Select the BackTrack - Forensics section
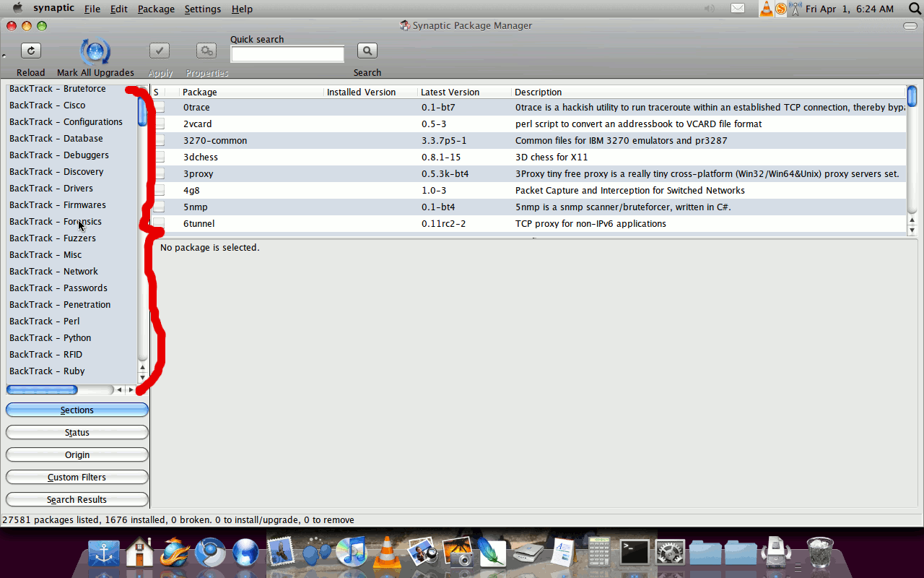Image resolution: width=924 pixels, height=578 pixels. pyautogui.click(x=56, y=221)
